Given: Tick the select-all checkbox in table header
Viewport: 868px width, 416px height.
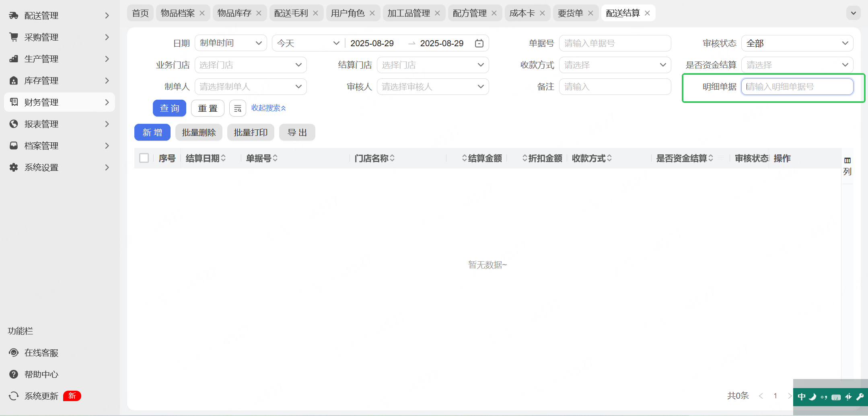Looking at the screenshot, I should tap(144, 158).
